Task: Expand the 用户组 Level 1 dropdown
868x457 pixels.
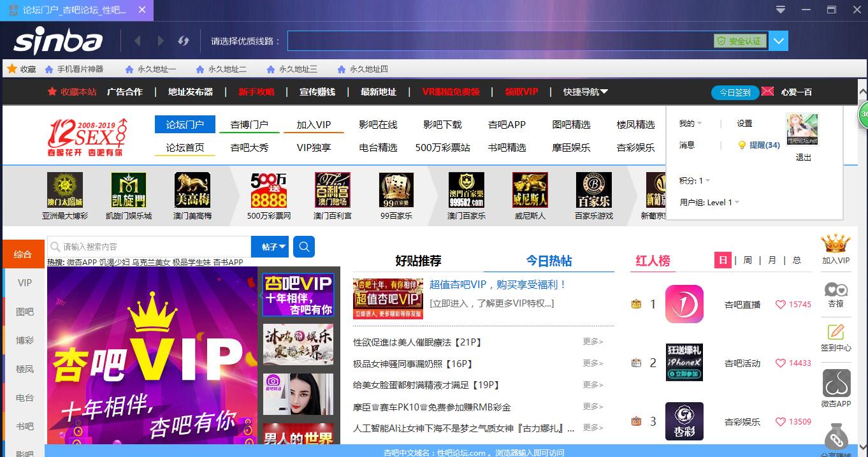Action: tap(709, 202)
